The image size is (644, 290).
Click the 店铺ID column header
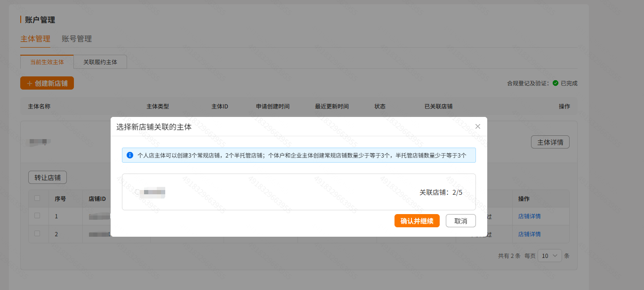(97, 199)
